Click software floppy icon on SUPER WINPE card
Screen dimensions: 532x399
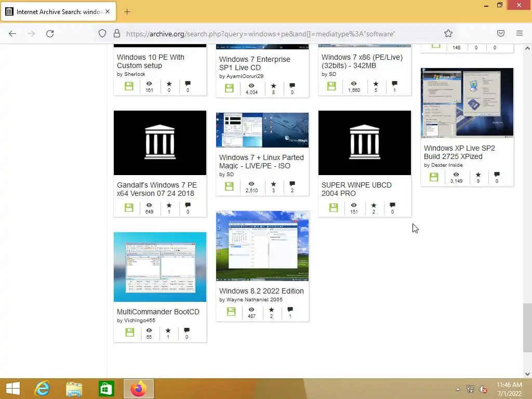334,208
